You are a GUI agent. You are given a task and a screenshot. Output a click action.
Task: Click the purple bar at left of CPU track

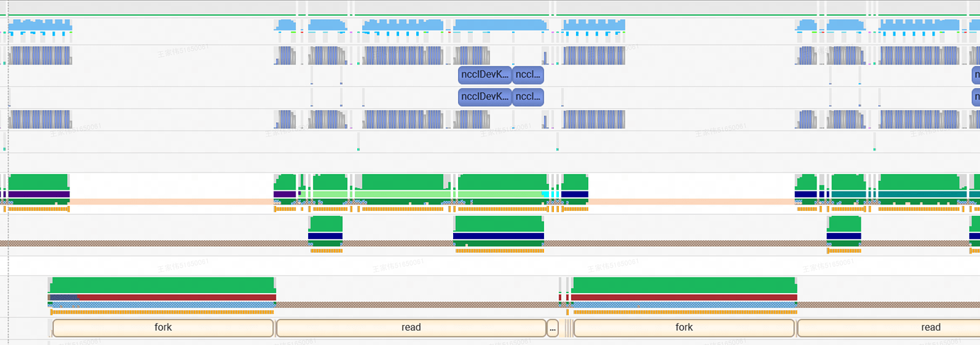pos(36,194)
